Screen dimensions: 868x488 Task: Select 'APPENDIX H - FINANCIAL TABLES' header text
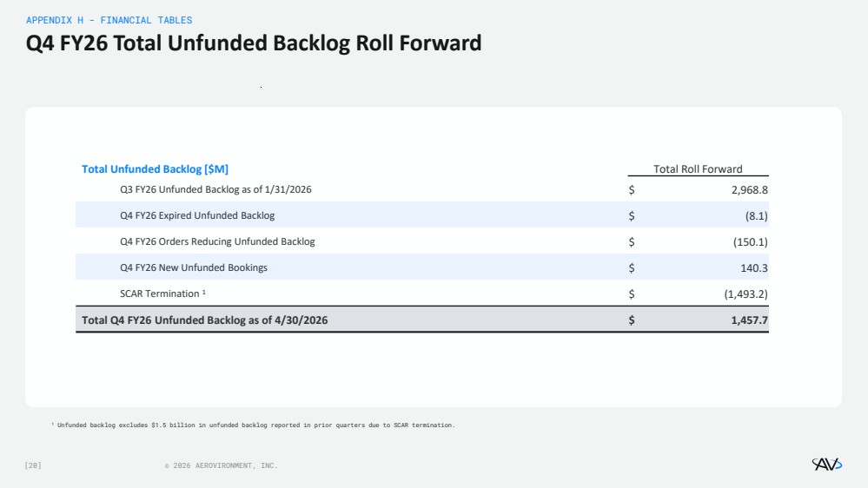[x=109, y=20]
